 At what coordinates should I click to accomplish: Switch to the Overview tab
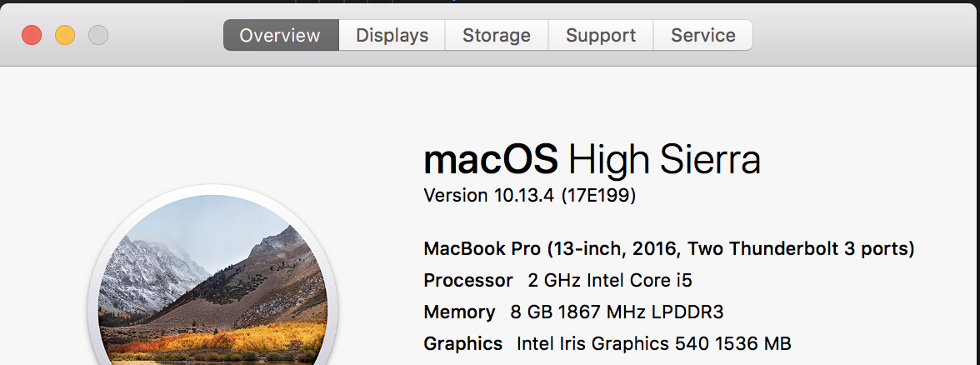pyautogui.click(x=282, y=35)
